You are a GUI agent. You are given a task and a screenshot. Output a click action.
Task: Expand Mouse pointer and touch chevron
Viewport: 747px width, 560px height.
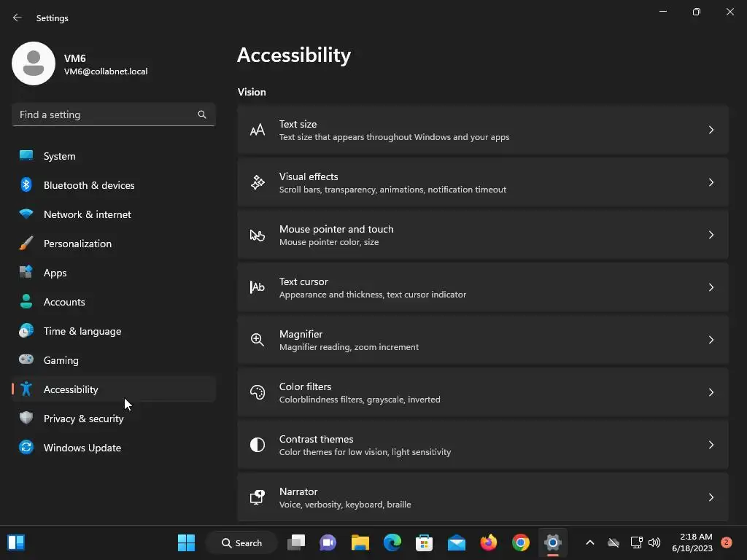[x=711, y=235]
